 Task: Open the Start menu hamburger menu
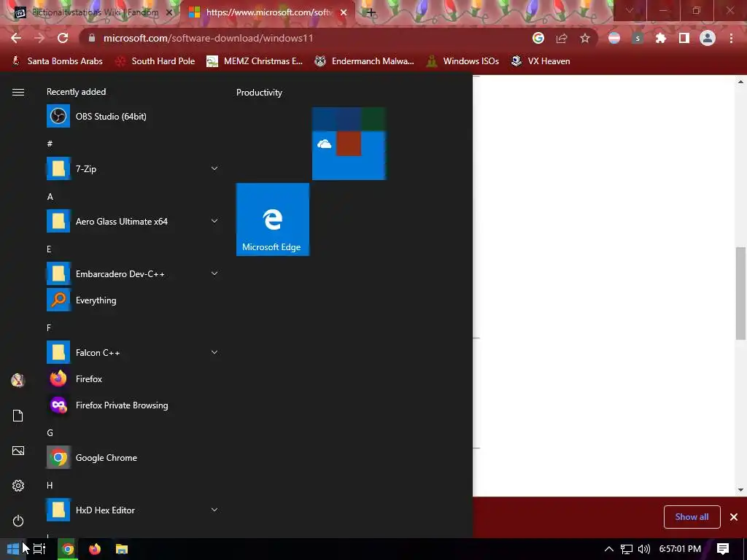tap(18, 92)
